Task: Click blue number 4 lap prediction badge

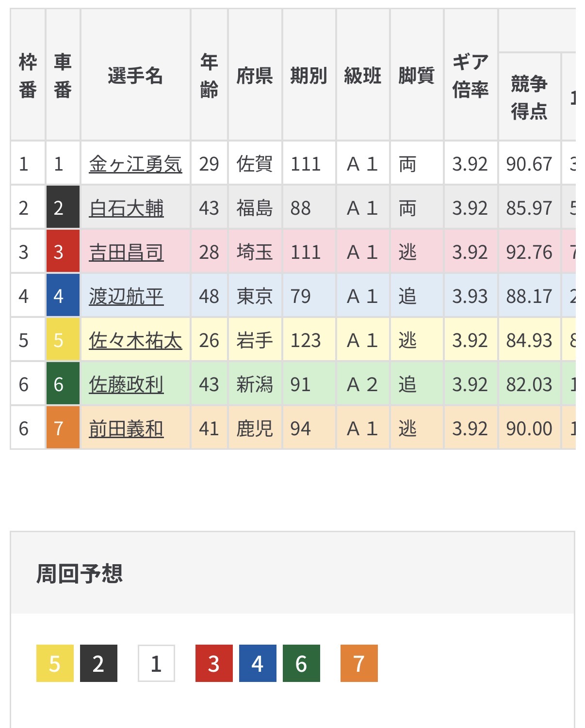Action: click(258, 664)
